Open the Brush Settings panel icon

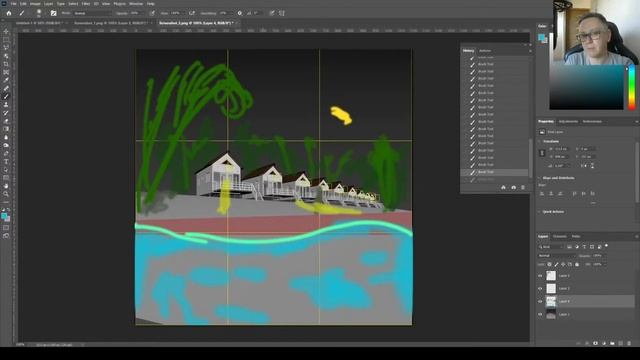click(53, 13)
